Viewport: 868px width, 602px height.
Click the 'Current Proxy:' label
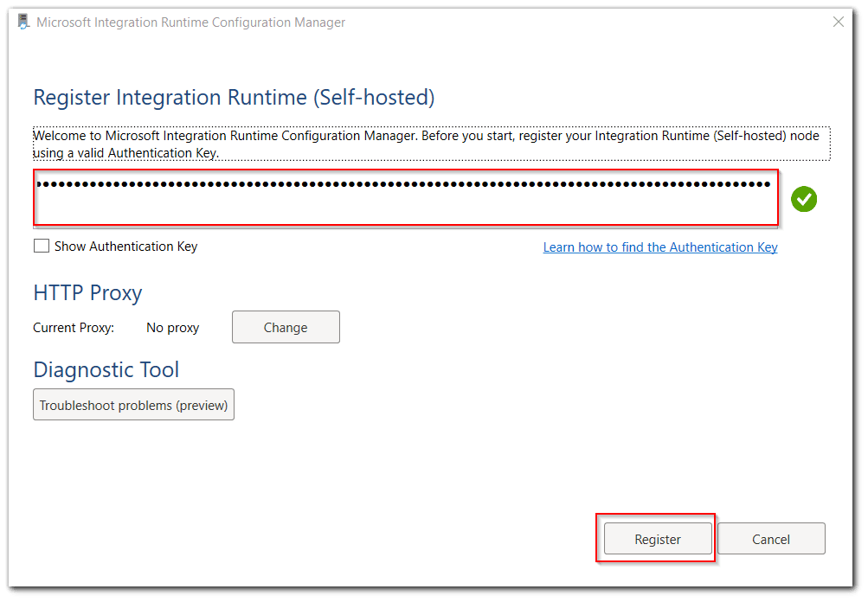(x=74, y=328)
